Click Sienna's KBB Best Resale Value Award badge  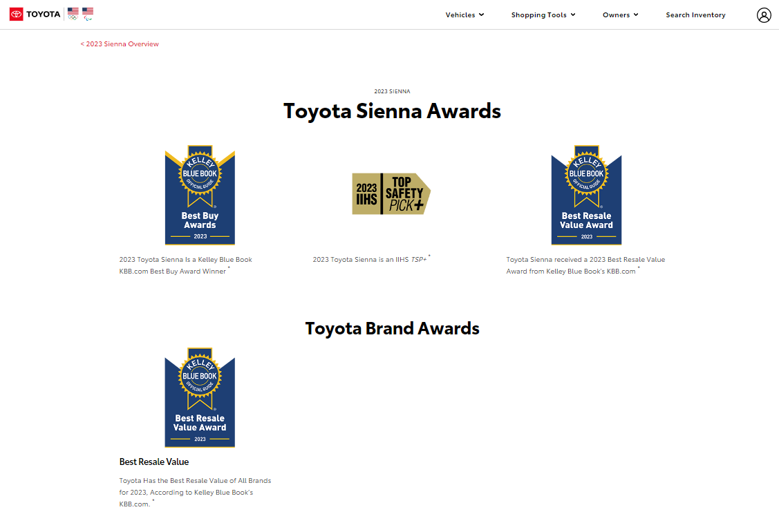click(586, 195)
